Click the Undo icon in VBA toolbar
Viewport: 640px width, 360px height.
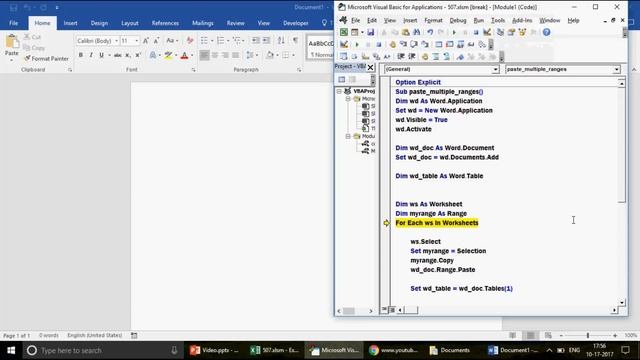pos(430,32)
